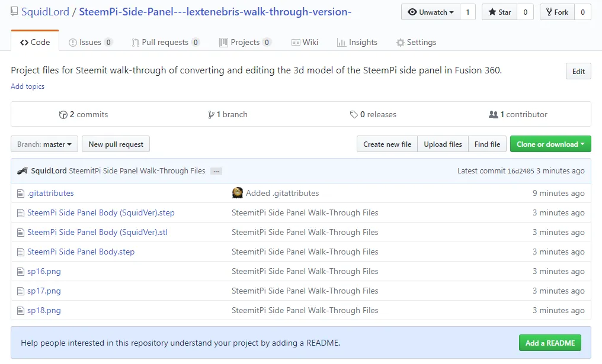The image size is (602, 364).
Task: Click the tag icon next to 0 releases
Action: coord(354,114)
